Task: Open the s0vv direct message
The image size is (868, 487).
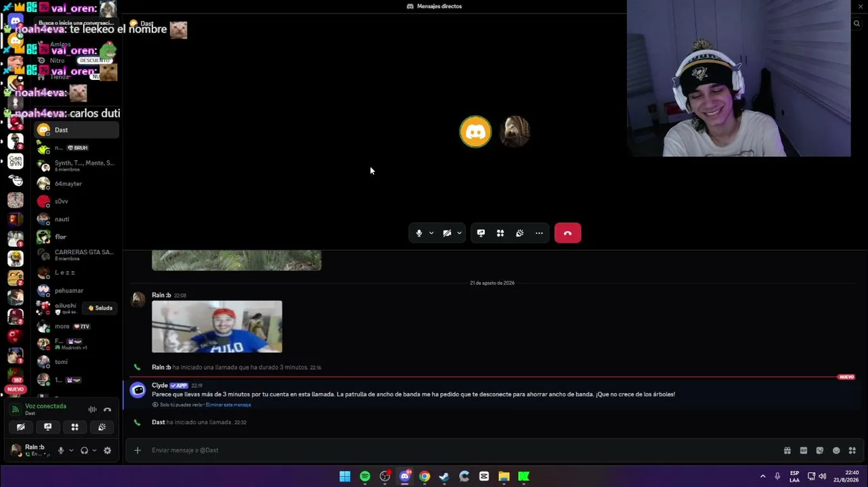Action: [77, 202]
